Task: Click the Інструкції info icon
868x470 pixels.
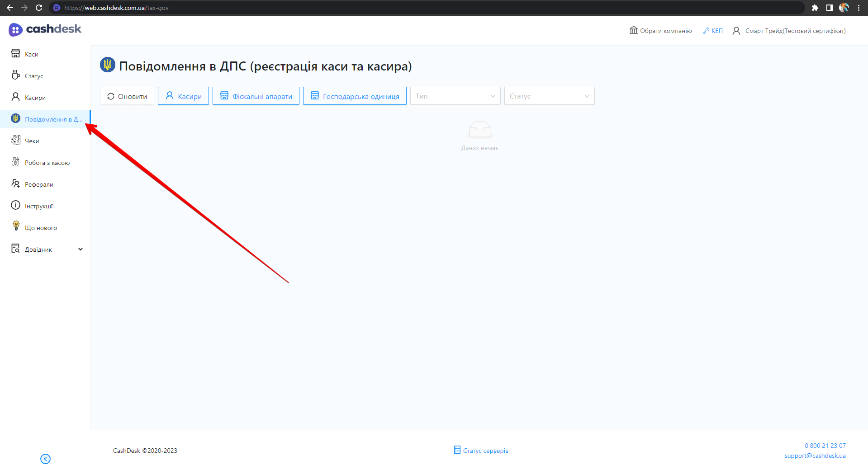Action: click(x=16, y=206)
